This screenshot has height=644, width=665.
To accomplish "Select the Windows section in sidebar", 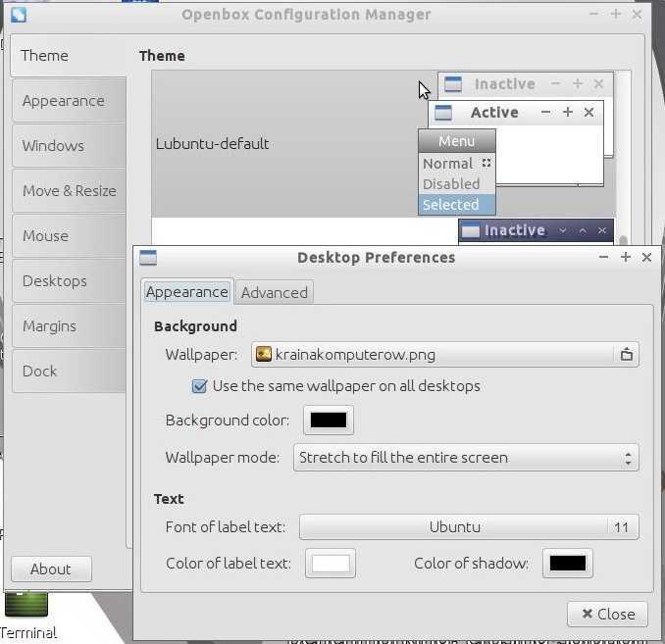I will point(69,145).
